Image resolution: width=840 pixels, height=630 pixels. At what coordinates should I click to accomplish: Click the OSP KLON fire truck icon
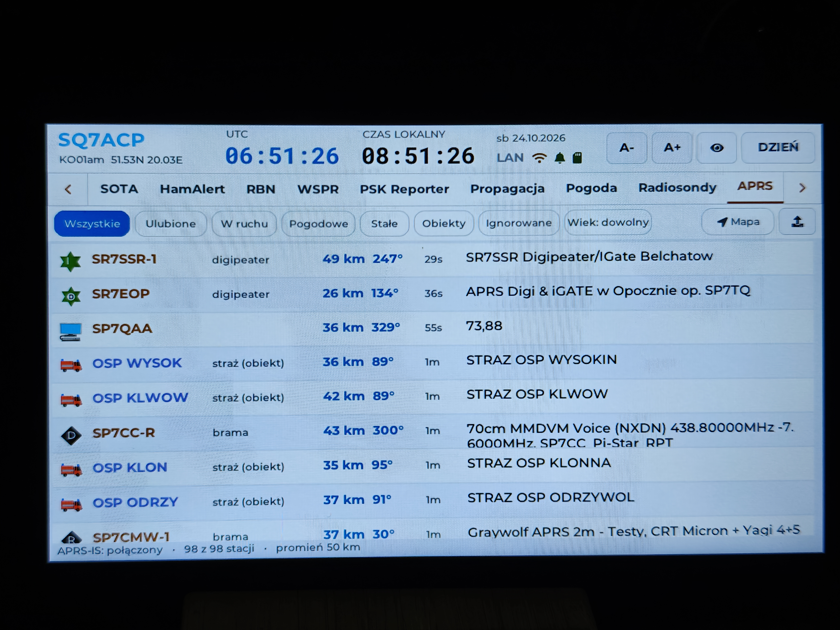point(71,469)
